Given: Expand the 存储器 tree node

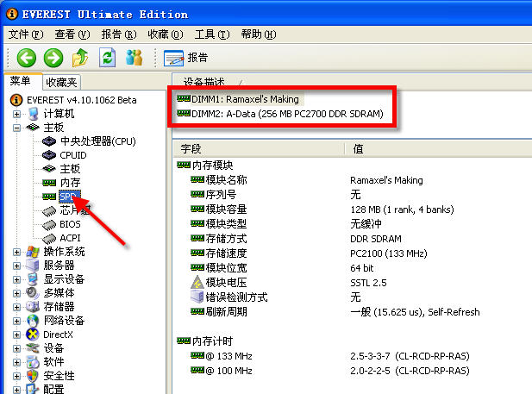Looking at the screenshot, I should point(16,307).
